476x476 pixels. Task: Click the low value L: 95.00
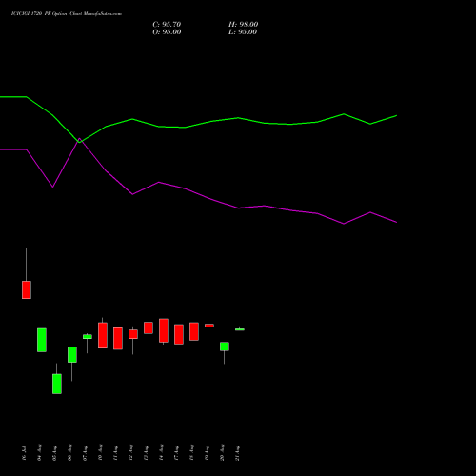click(x=243, y=32)
